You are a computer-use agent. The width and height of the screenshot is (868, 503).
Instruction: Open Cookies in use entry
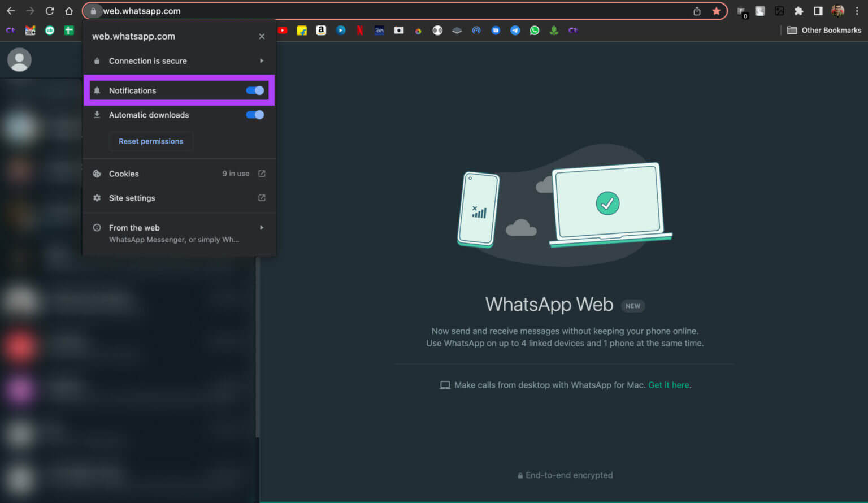pyautogui.click(x=179, y=174)
